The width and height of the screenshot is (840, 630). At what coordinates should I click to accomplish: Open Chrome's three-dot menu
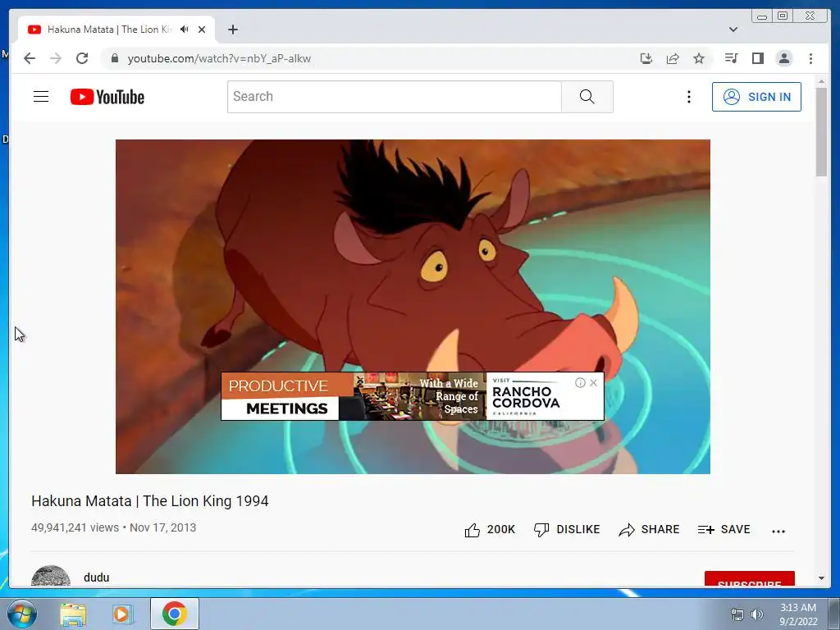[x=810, y=58]
